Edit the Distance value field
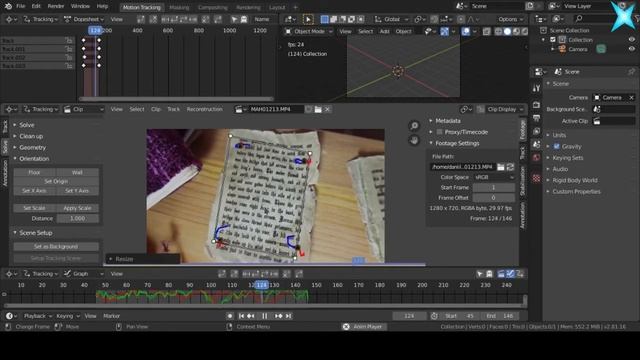This screenshot has height=360, width=640. [x=77, y=218]
